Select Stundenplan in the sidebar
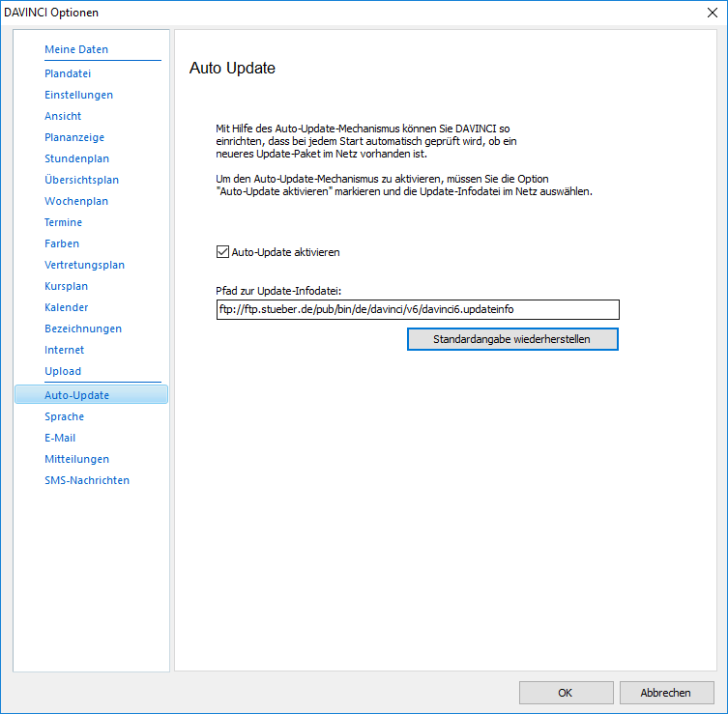The height and width of the screenshot is (714, 728). pyautogui.click(x=76, y=158)
